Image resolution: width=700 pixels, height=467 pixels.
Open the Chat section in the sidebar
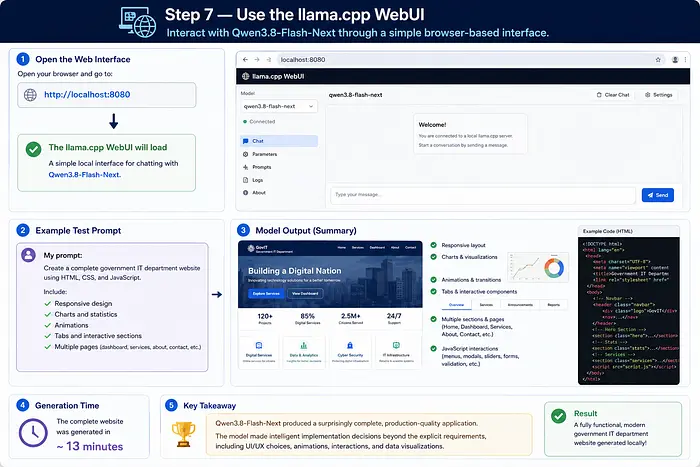(x=279, y=141)
